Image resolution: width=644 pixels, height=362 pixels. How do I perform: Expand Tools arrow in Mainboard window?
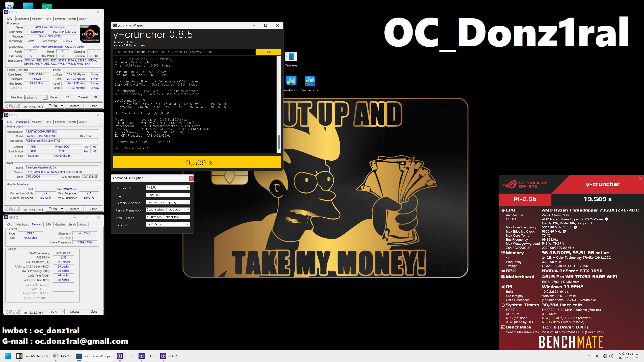(x=62, y=209)
